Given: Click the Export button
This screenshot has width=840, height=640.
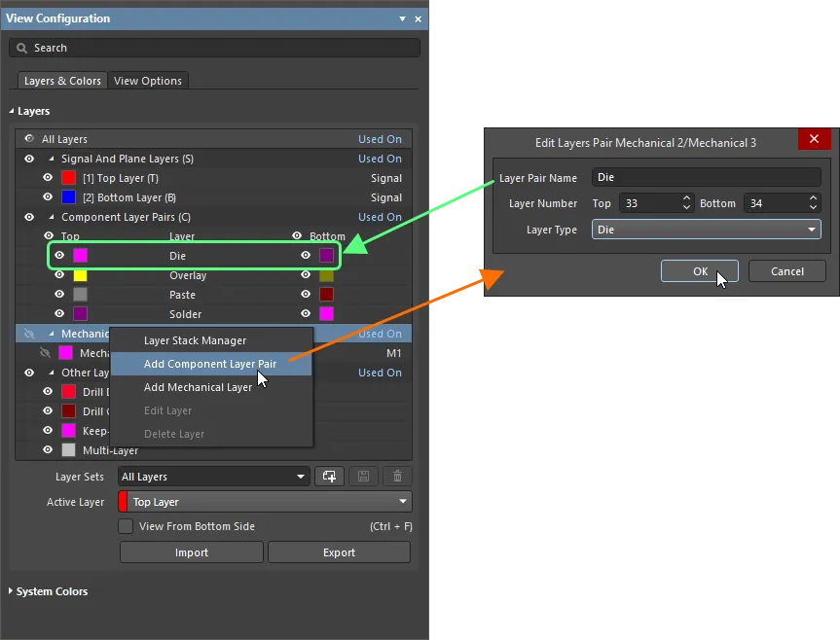Looking at the screenshot, I should pyautogui.click(x=339, y=552).
